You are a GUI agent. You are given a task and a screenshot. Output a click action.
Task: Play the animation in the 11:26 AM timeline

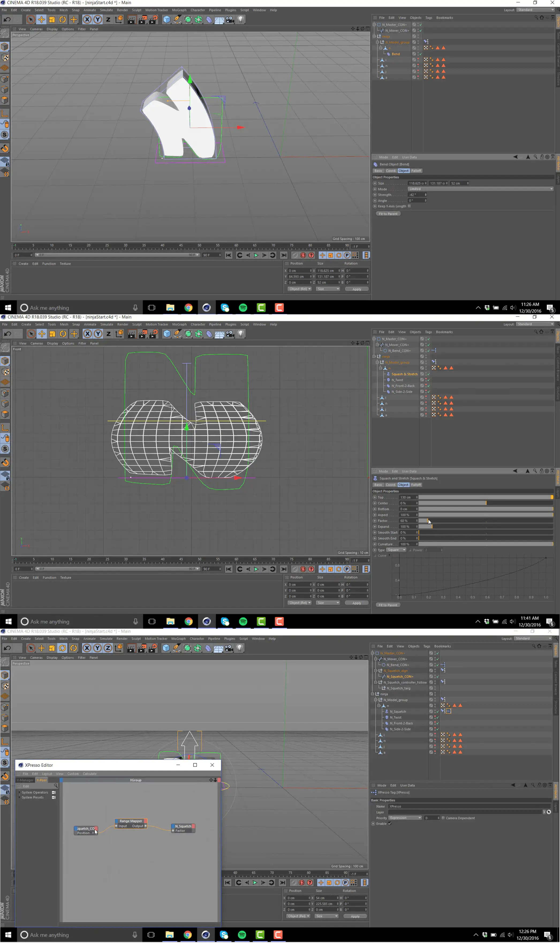256,255
